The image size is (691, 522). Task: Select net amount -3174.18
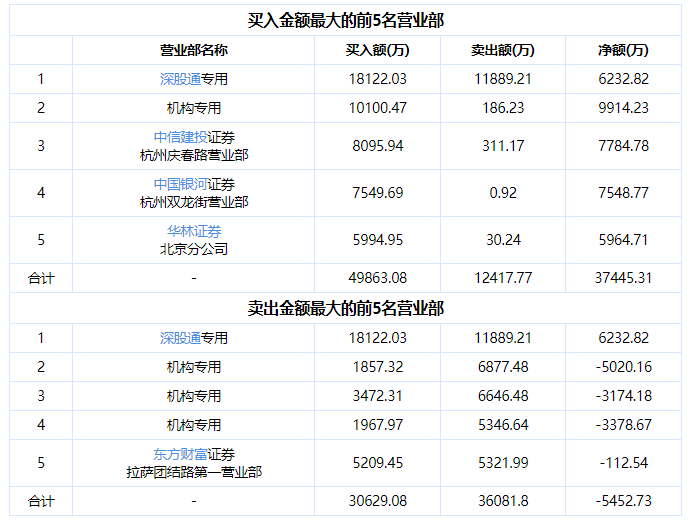pyautogui.click(x=623, y=396)
